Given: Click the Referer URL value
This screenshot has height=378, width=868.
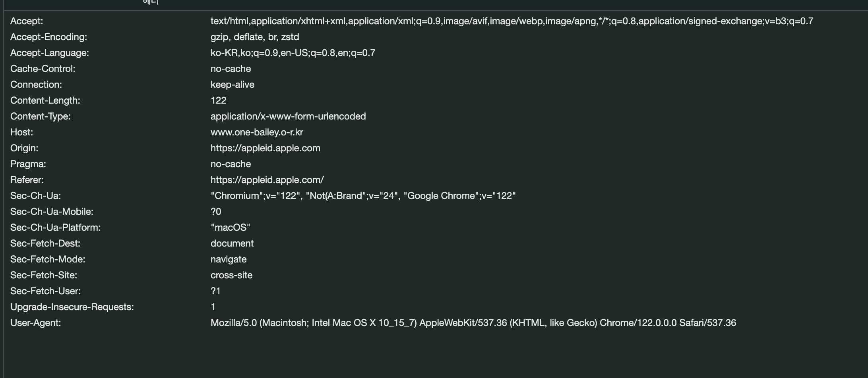Looking at the screenshot, I should tap(267, 180).
